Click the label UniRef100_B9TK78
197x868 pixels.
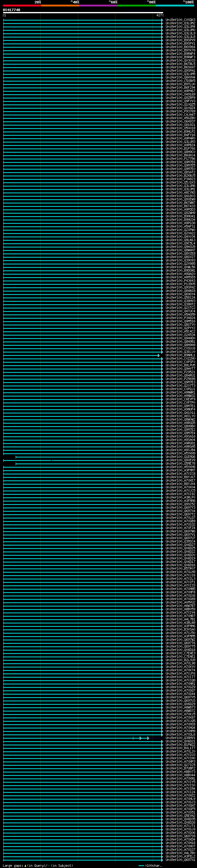pyautogui.click(x=180, y=50)
